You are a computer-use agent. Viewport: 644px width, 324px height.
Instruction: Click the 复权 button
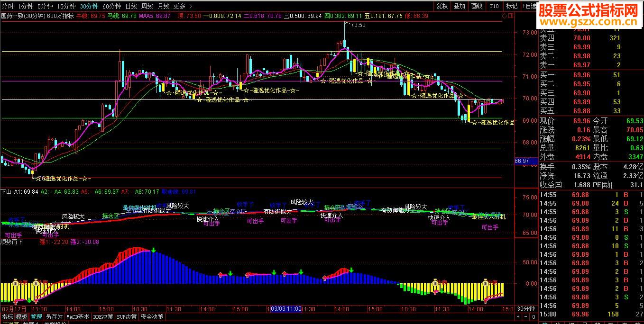pos(442,6)
